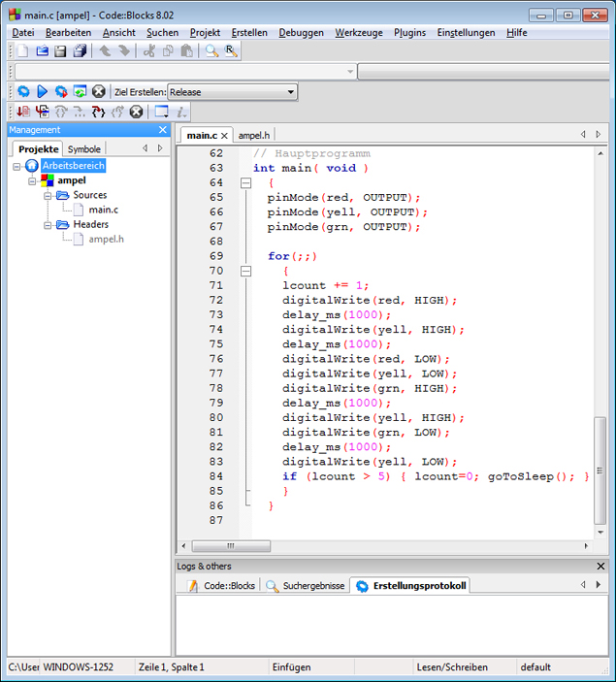Copy selection using toolbar icon

tap(168, 51)
